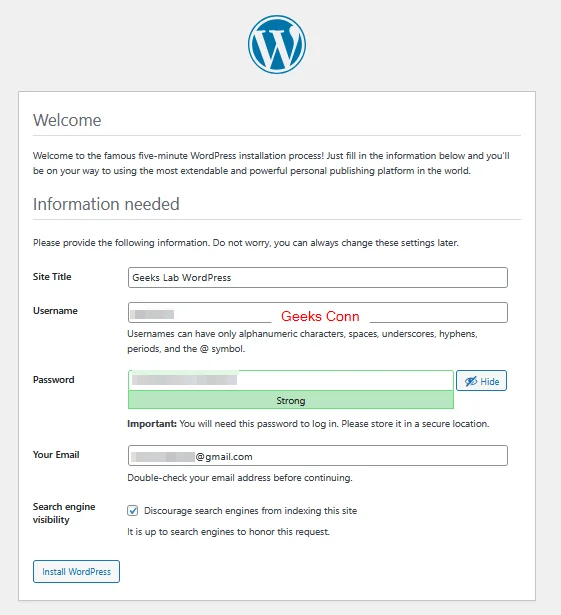Click 'Double-check your email address' hint
The image size is (561, 615).
[x=240, y=478]
